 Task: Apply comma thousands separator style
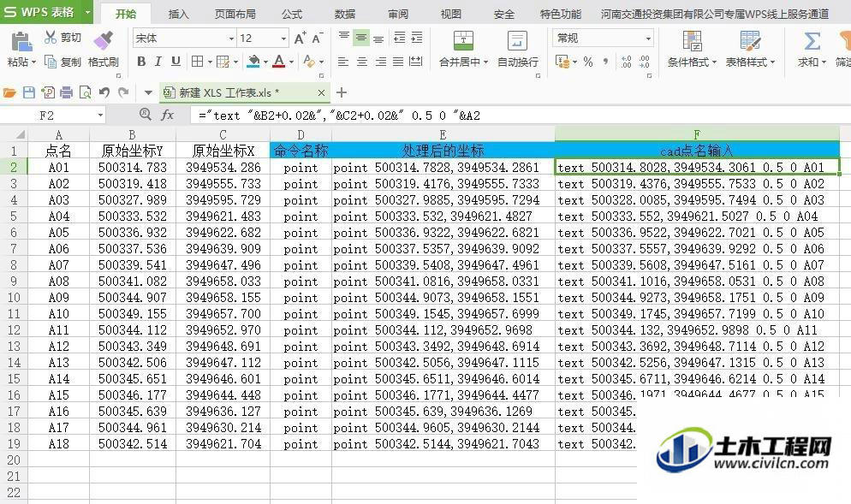tap(605, 62)
